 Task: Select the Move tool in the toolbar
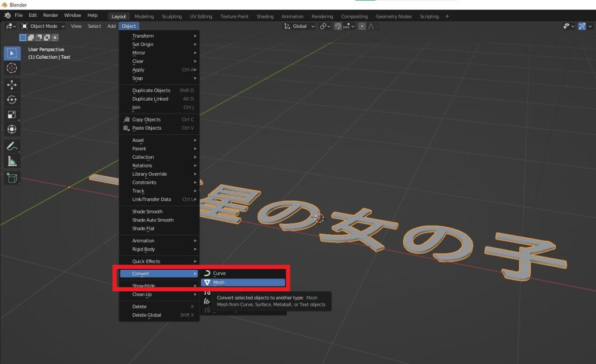[x=12, y=84]
